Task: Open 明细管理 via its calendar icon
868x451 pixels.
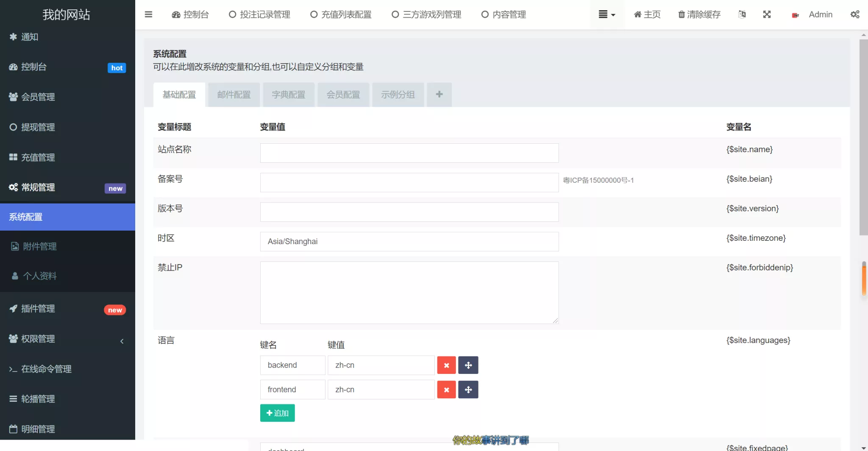Action: [x=13, y=429]
